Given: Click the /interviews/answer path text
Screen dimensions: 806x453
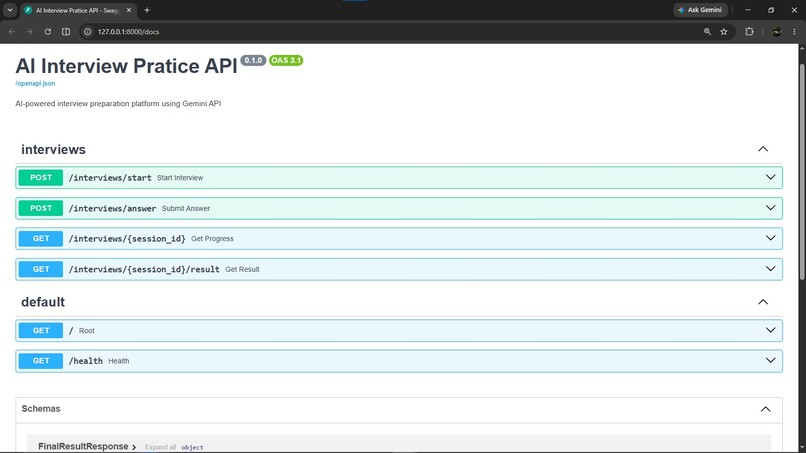Looking at the screenshot, I should pos(113,208).
